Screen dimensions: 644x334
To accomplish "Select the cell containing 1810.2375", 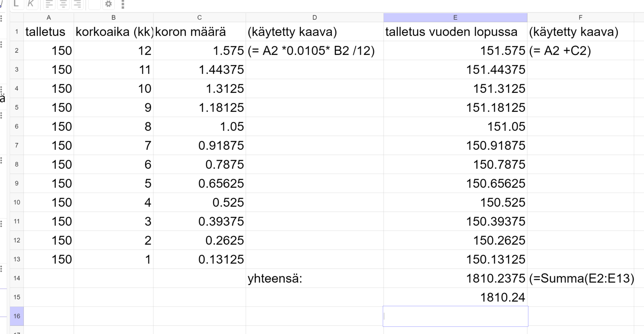I will (456, 278).
